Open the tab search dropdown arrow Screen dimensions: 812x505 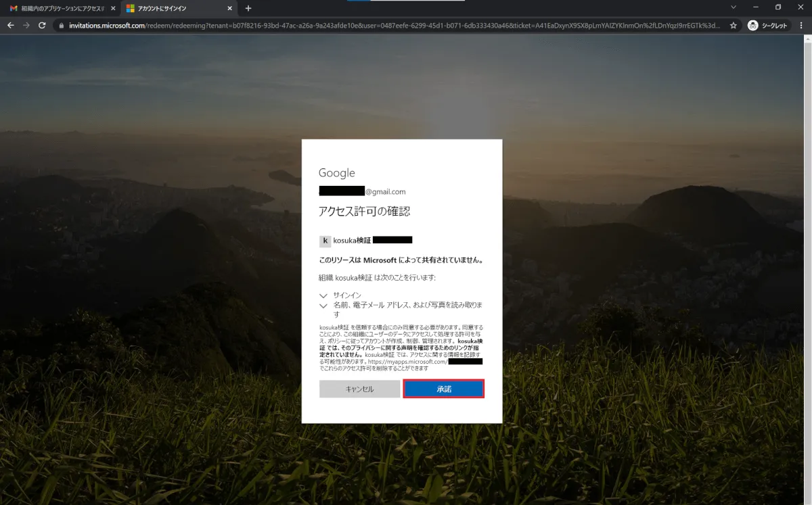[734, 7]
